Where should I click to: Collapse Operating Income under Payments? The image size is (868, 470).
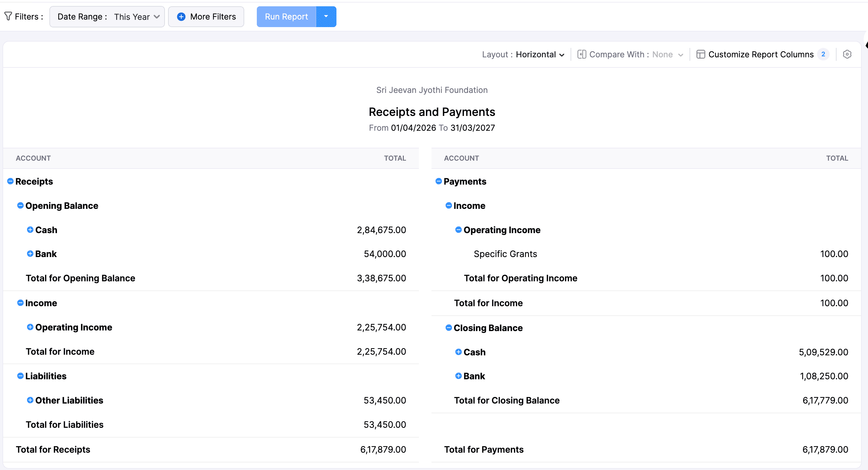pos(459,230)
